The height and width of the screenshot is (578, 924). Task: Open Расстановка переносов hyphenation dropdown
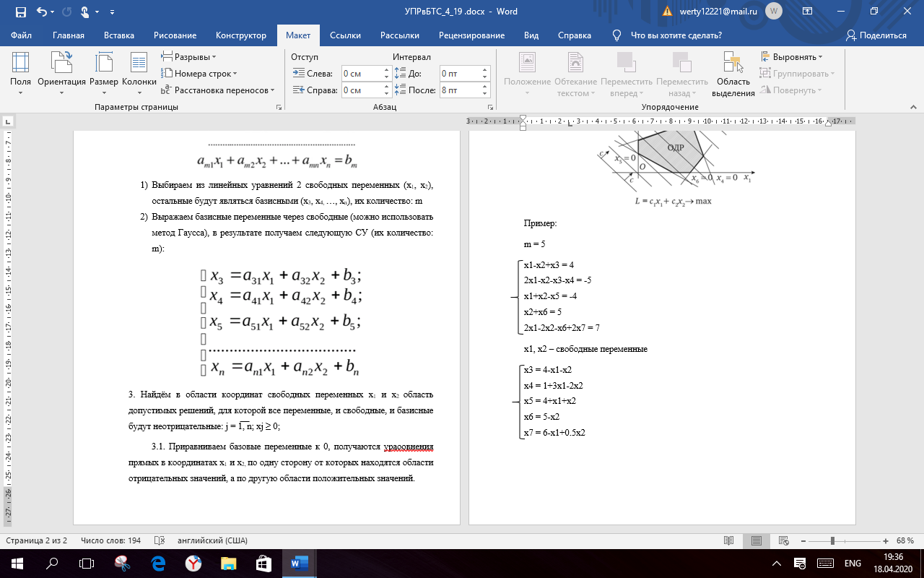[x=218, y=90]
